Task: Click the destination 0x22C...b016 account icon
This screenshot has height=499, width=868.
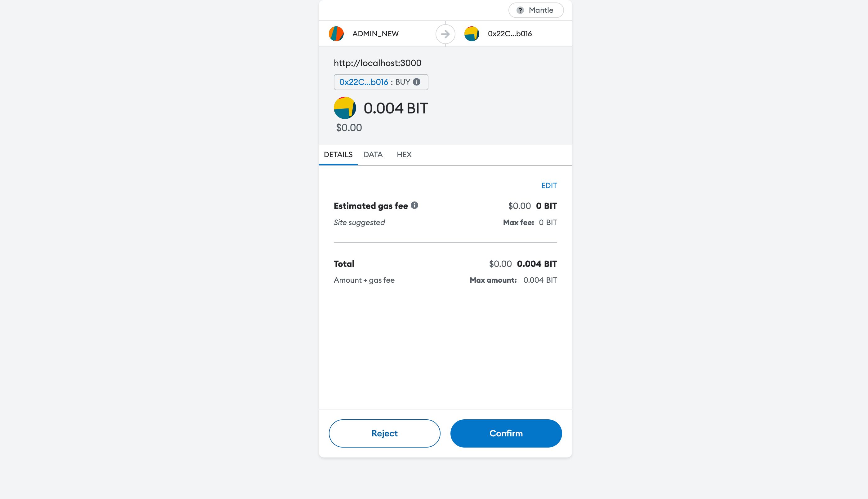Action: tap(472, 33)
